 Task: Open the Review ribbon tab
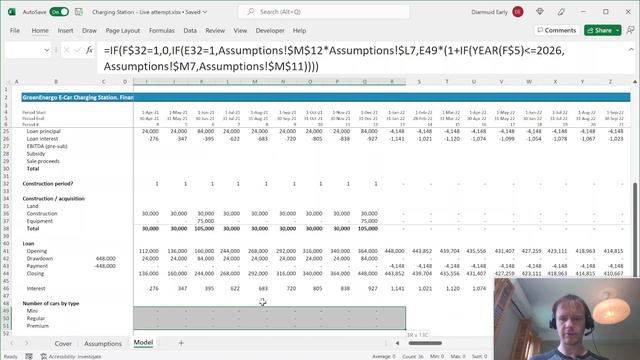click(215, 31)
